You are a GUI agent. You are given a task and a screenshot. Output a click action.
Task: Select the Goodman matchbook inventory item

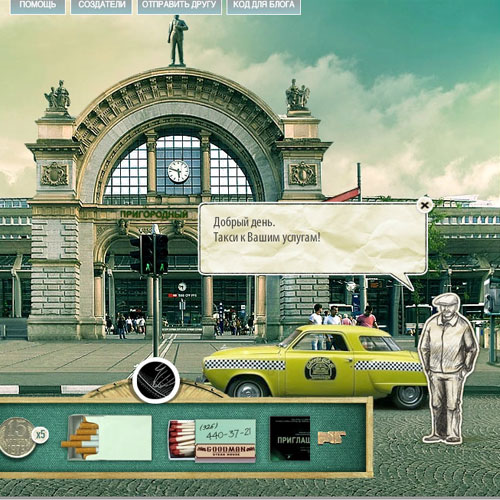point(212,441)
